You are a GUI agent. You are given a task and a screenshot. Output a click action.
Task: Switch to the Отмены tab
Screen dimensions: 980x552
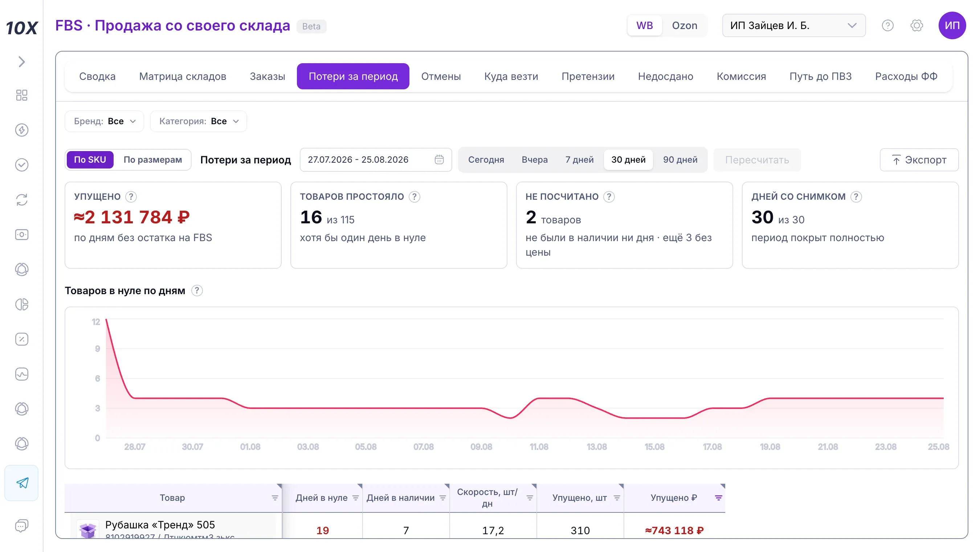click(x=441, y=76)
